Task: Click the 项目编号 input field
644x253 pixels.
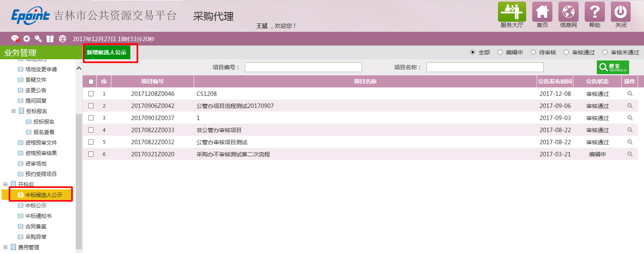Action: pos(303,67)
